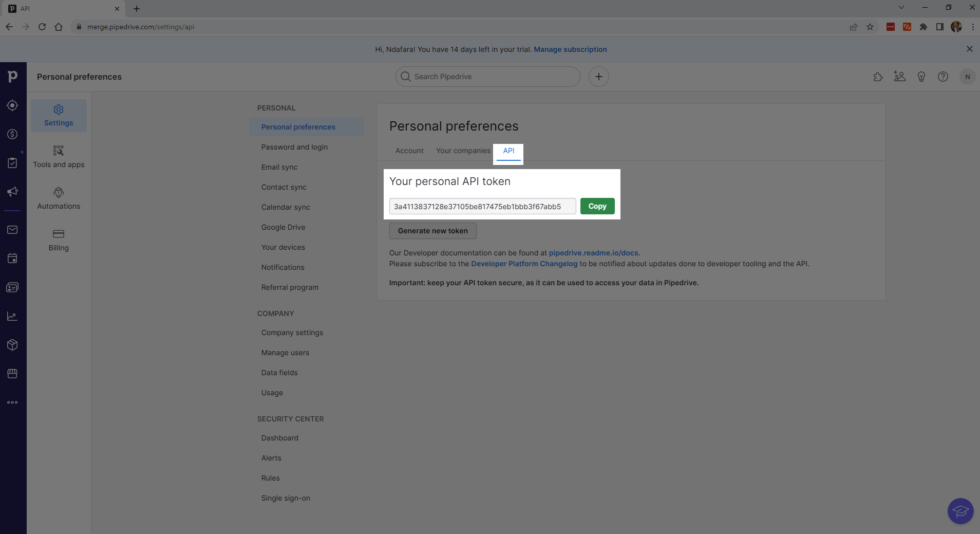Open the Developer Platform Changelog link

[524, 263]
